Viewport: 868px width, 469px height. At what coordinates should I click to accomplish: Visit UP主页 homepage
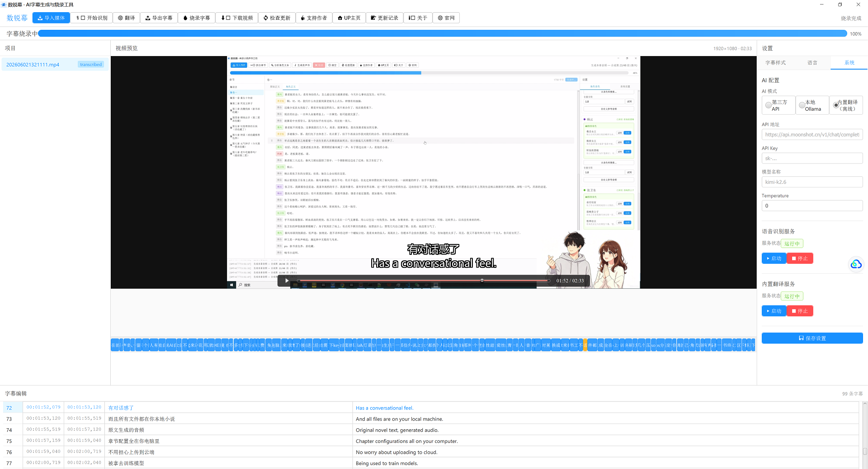coord(349,18)
